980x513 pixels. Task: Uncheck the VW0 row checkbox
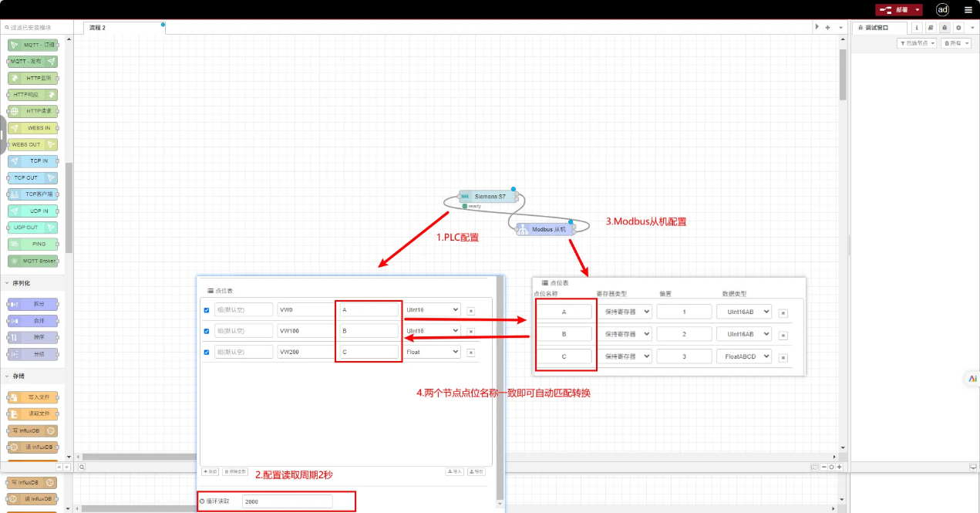206,310
